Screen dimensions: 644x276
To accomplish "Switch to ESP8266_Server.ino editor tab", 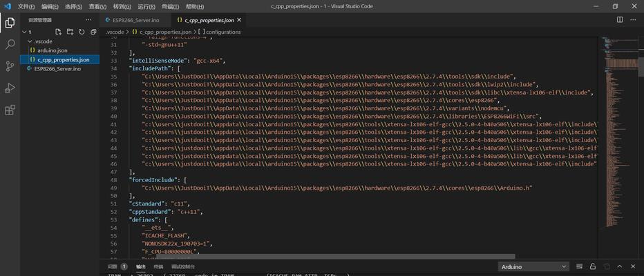I will pyautogui.click(x=135, y=20).
